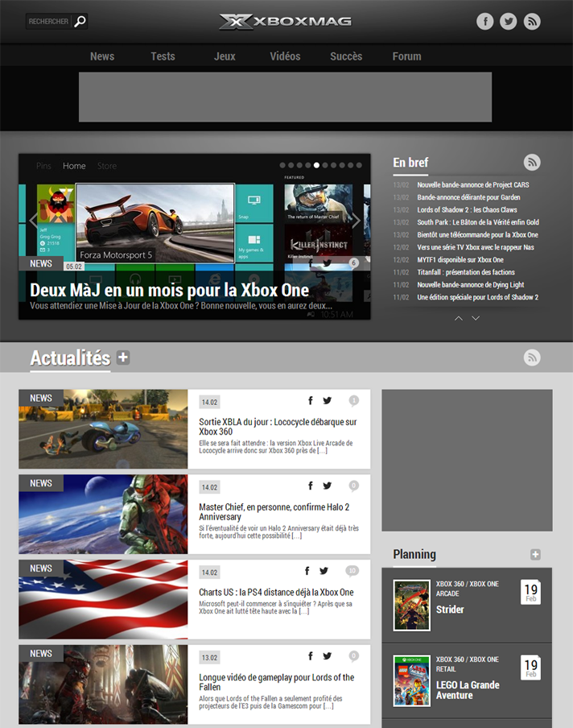Click the Actualités section heading
The height and width of the screenshot is (728, 573).
[x=70, y=358]
